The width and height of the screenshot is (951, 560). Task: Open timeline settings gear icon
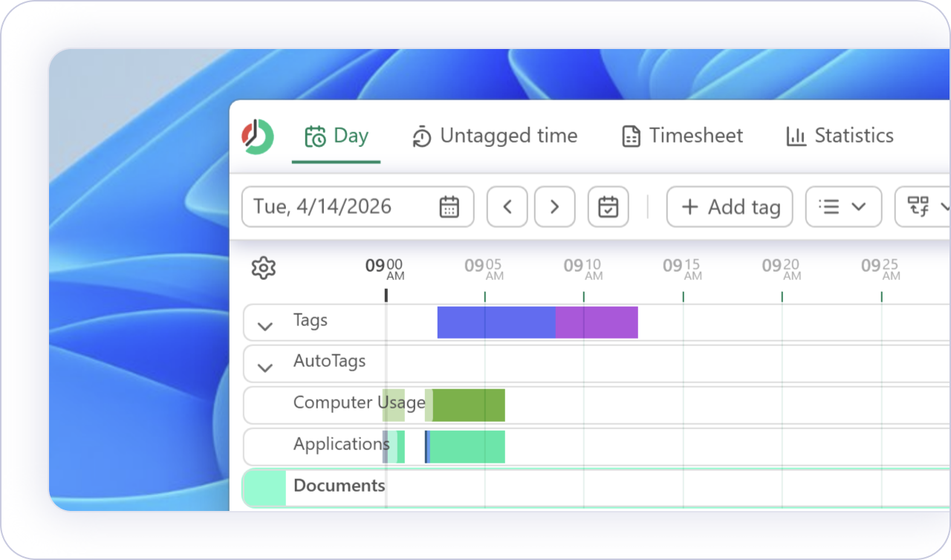click(x=263, y=268)
